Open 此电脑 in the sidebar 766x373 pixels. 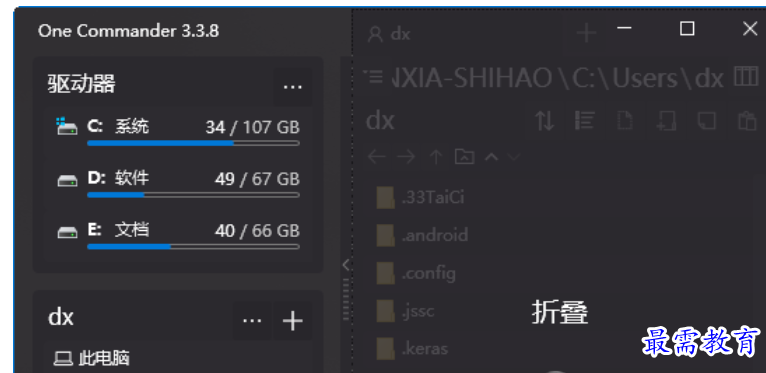pyautogui.click(x=178, y=359)
